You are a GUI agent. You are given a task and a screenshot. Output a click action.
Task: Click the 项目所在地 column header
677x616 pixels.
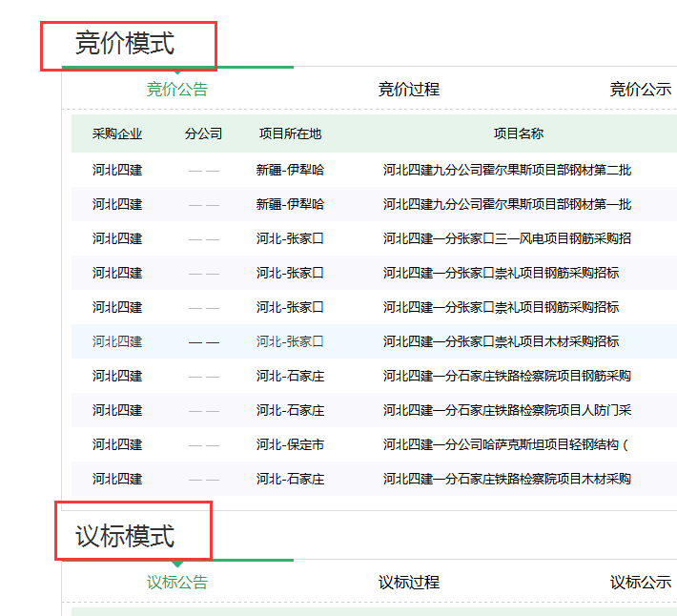point(290,133)
